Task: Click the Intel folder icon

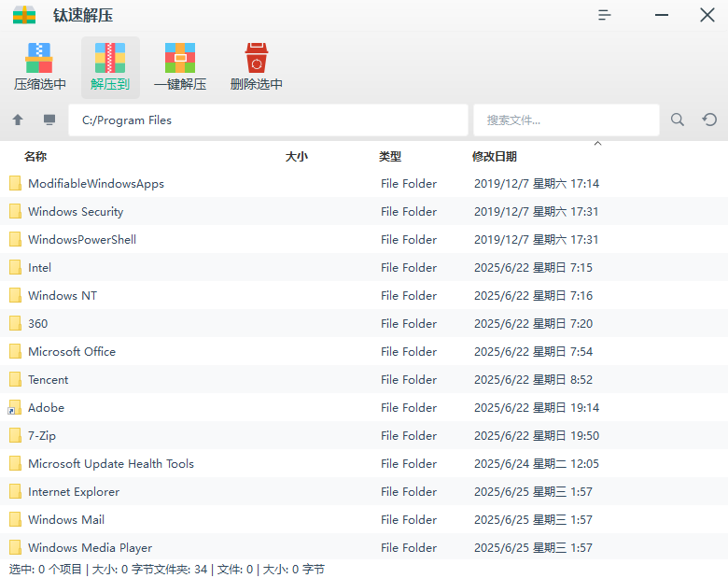Action: click(15, 267)
